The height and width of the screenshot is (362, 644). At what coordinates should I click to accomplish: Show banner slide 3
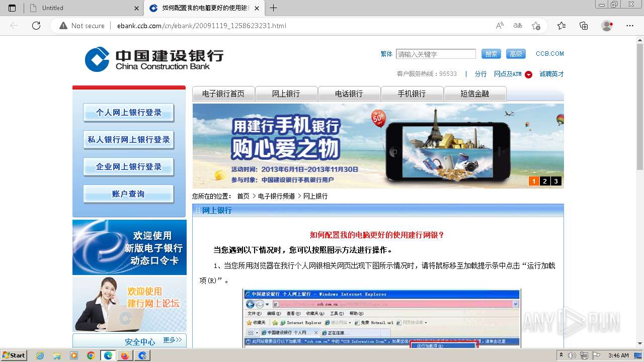click(556, 181)
